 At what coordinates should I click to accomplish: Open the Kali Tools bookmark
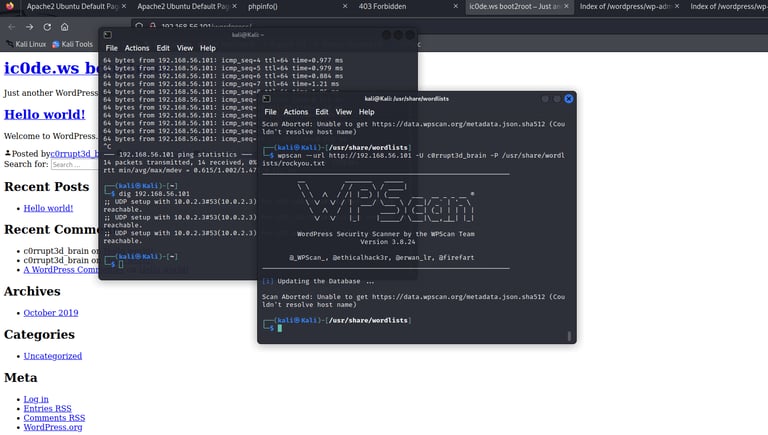click(x=72, y=44)
